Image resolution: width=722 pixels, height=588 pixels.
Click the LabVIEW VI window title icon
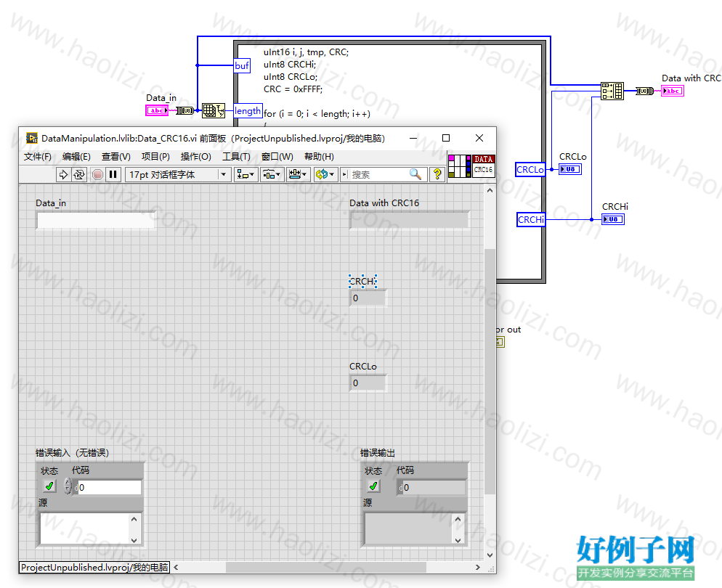coord(32,138)
